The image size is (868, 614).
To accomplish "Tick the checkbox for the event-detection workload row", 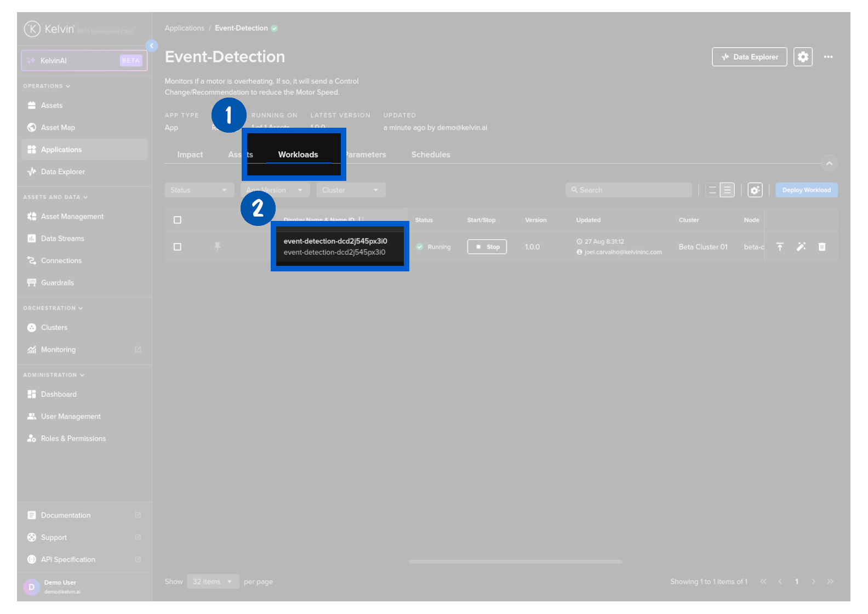I will coord(178,247).
